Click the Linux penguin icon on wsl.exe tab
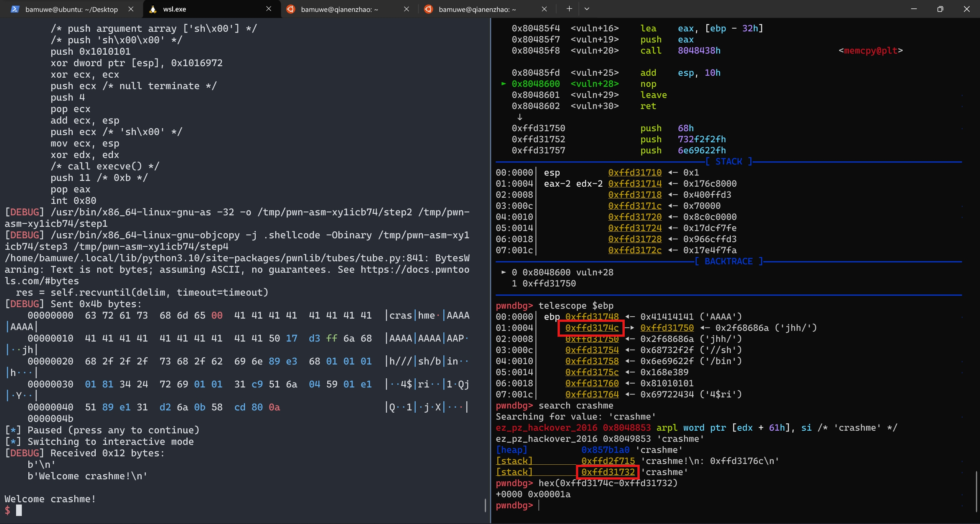Image resolution: width=980 pixels, height=524 pixels. pyautogui.click(x=153, y=9)
